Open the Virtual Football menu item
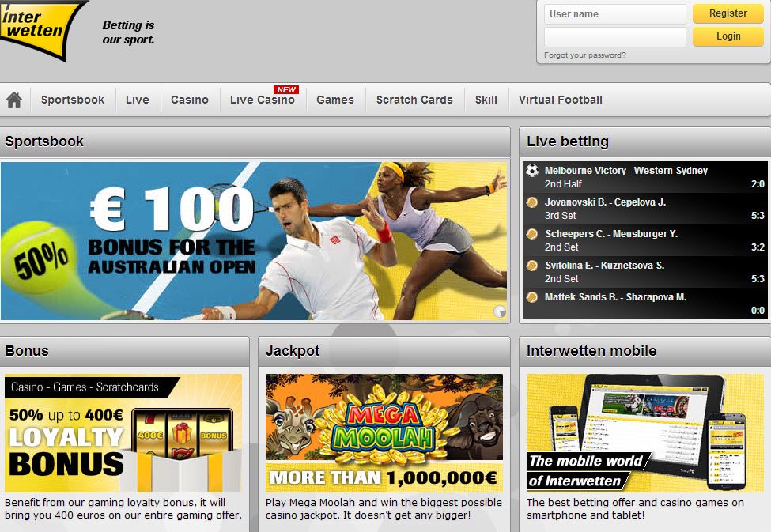 point(561,100)
